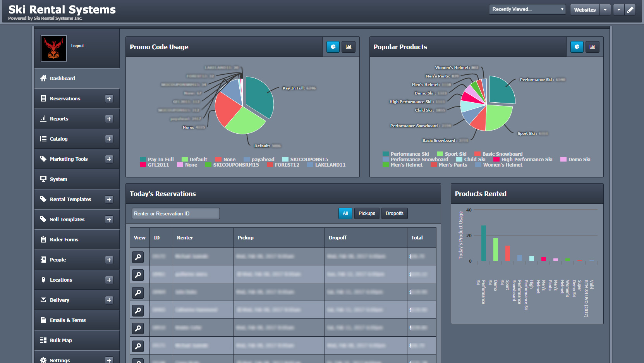
Task: Open the bar chart view for Popular Products
Action: point(592,46)
